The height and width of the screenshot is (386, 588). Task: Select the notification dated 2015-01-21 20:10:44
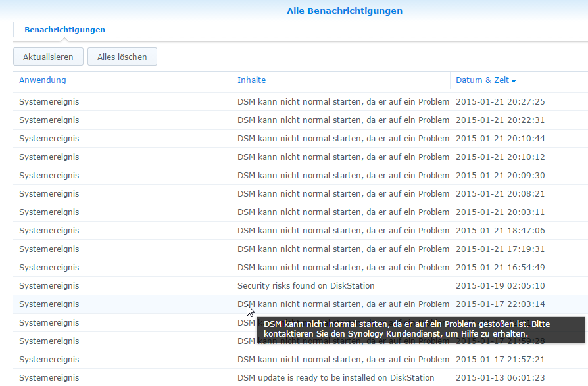point(301,138)
